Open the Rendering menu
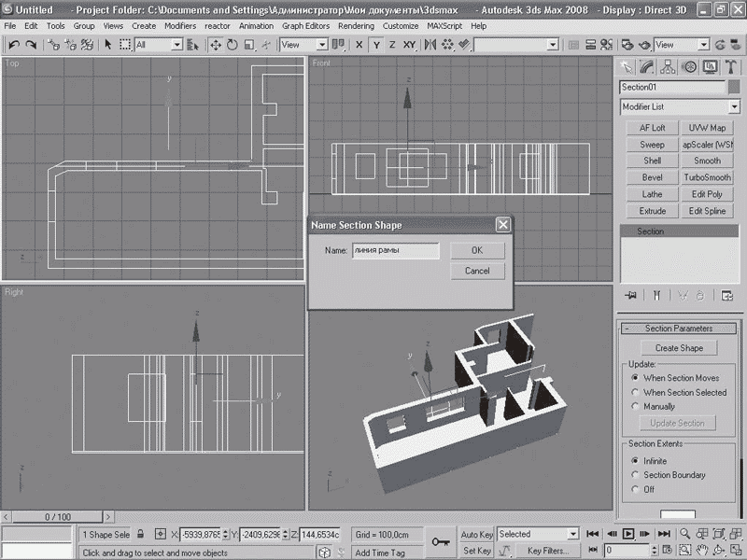The width and height of the screenshot is (747, 560). 359,26
